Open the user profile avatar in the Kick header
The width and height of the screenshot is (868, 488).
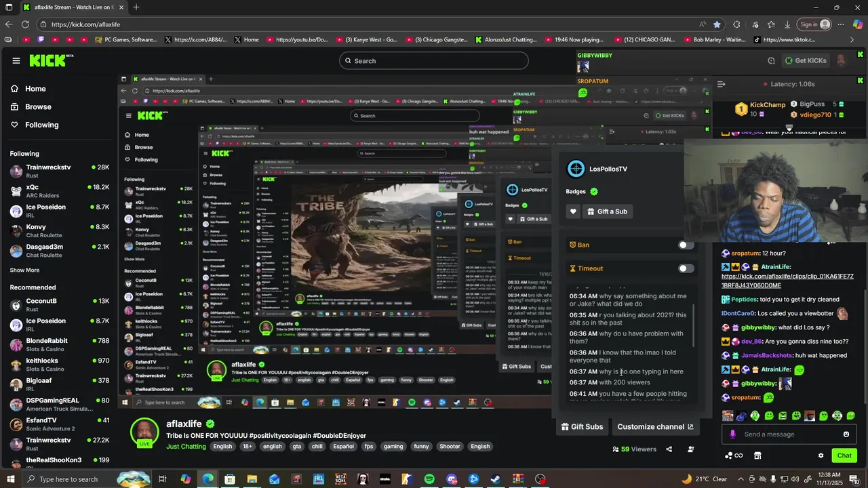pos(842,60)
